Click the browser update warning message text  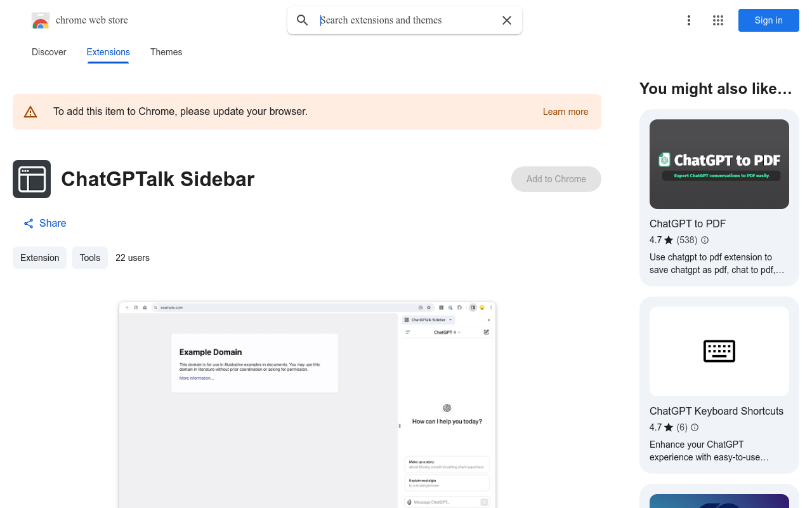click(180, 112)
